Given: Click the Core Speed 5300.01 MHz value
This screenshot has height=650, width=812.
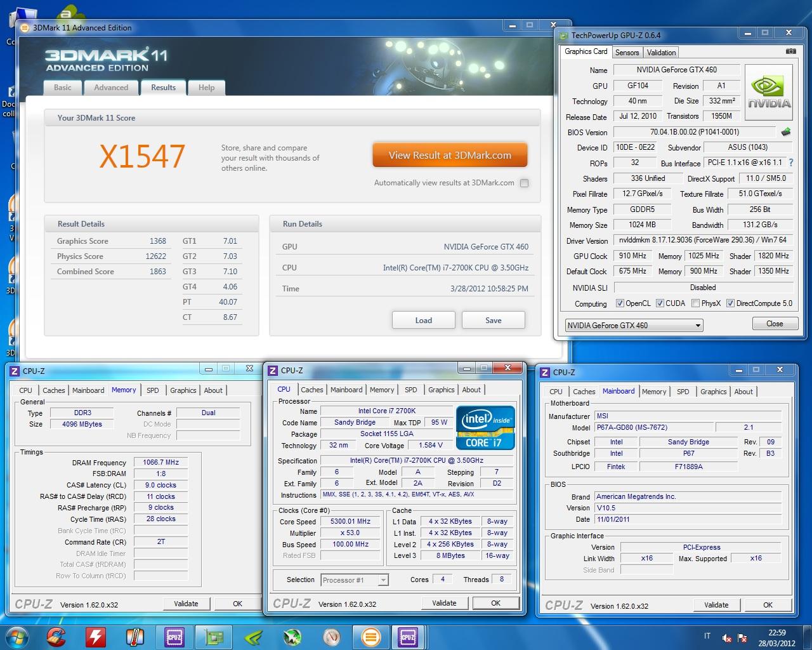Looking at the screenshot, I should [351, 521].
